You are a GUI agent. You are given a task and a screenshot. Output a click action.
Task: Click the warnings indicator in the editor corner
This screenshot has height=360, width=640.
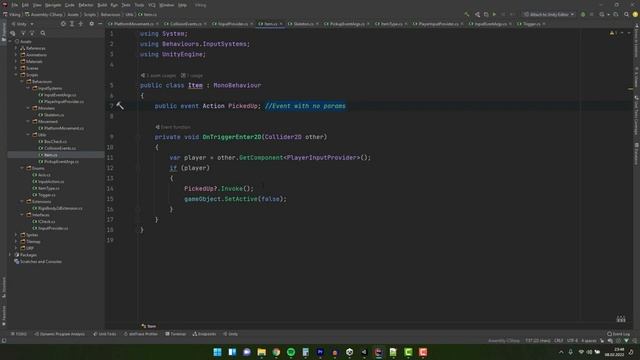(613, 33)
